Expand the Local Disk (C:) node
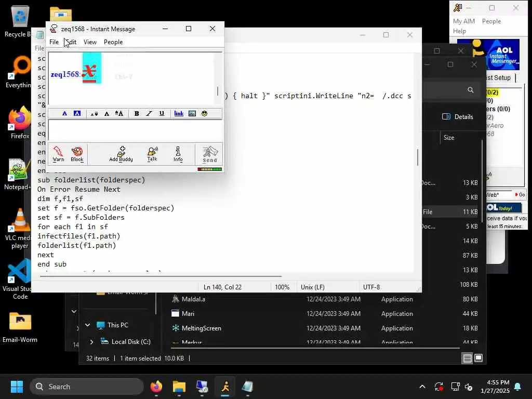Image resolution: width=532 pixels, height=399 pixels. pos(91,342)
